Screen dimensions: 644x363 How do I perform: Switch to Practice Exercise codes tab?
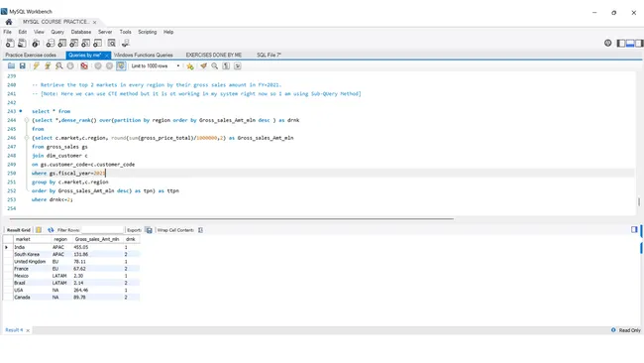coord(31,55)
